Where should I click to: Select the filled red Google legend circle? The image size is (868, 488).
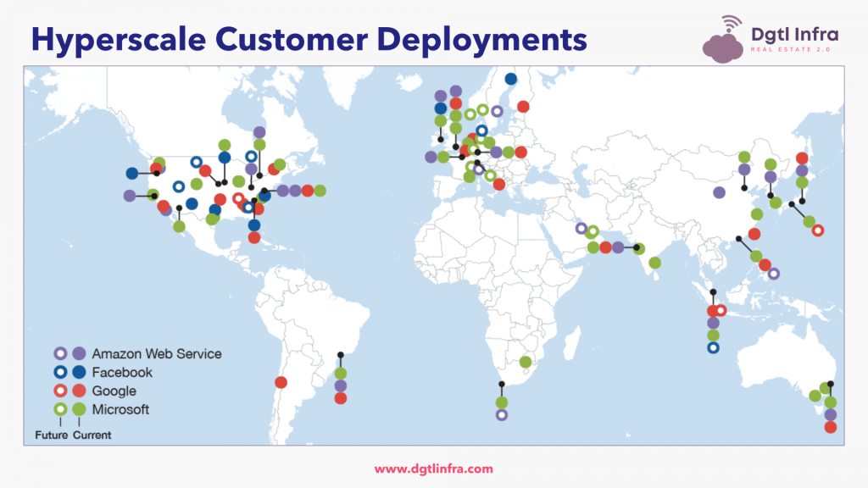(x=79, y=391)
